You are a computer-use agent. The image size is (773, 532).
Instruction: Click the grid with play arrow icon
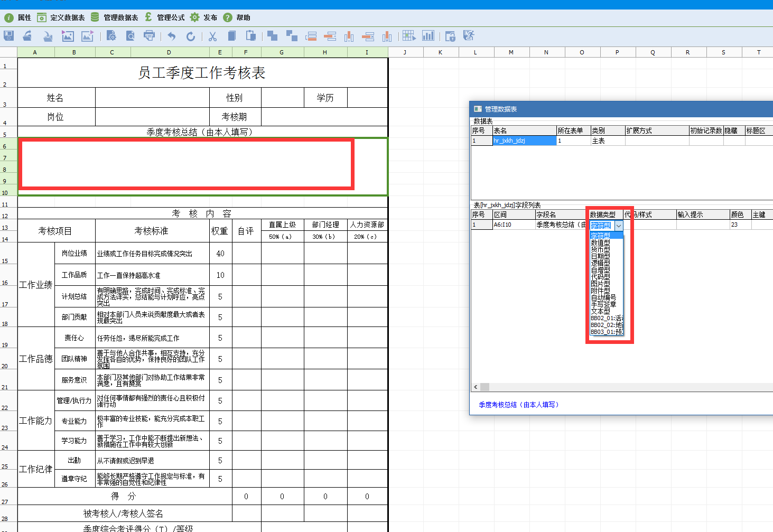[x=409, y=36]
